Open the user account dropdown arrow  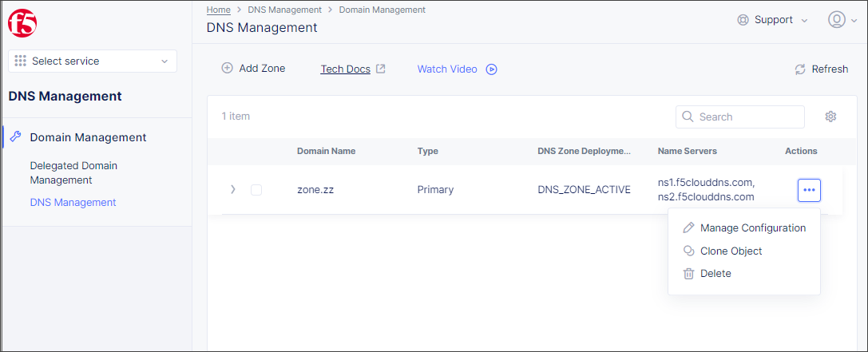click(x=854, y=21)
